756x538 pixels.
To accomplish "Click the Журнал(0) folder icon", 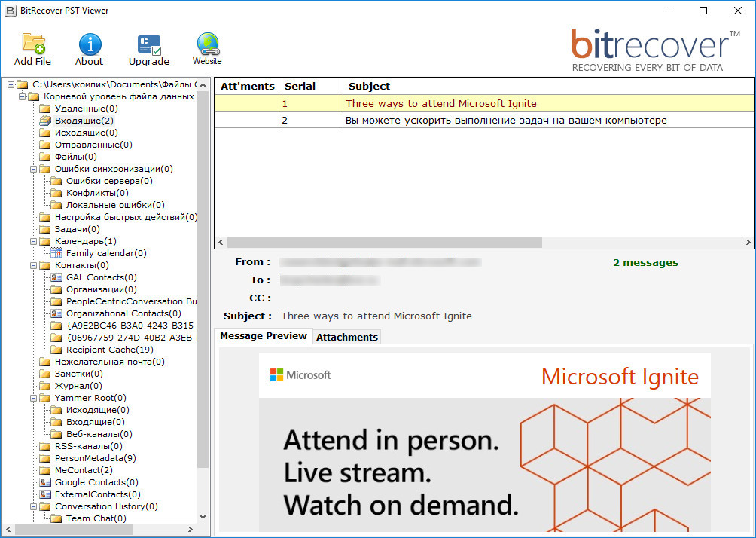I will [45, 386].
